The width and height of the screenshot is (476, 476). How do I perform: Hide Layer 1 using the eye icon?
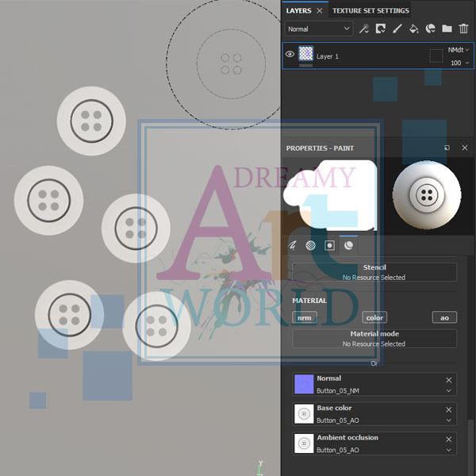pos(290,55)
